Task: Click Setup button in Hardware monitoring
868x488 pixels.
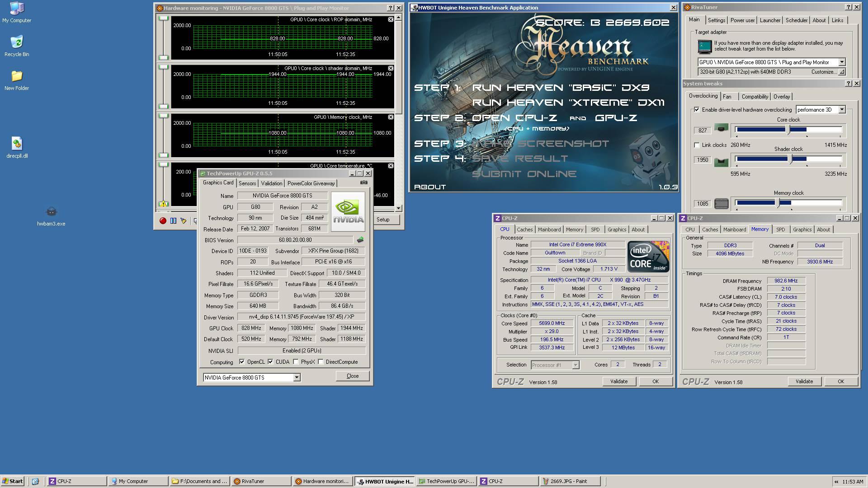Action: click(383, 220)
